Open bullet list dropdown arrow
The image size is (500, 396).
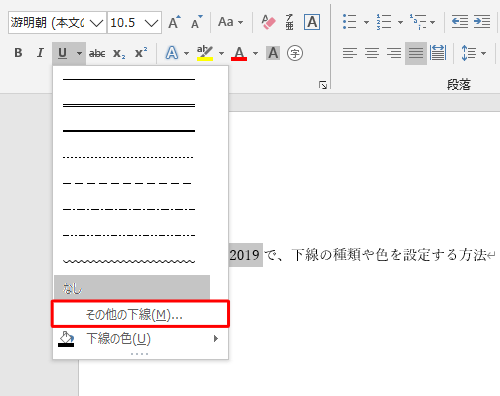366,22
